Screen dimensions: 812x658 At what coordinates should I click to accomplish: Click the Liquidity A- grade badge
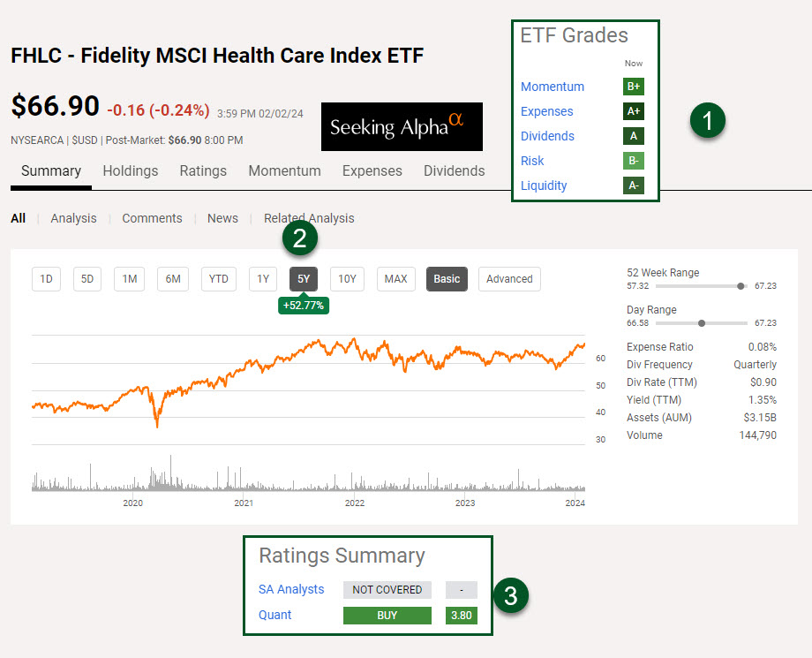[633, 185]
